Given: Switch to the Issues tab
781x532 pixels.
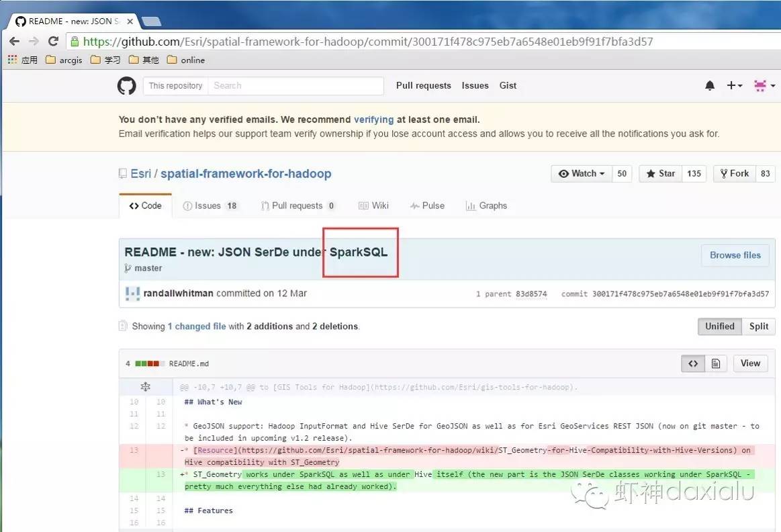Looking at the screenshot, I should pos(210,206).
